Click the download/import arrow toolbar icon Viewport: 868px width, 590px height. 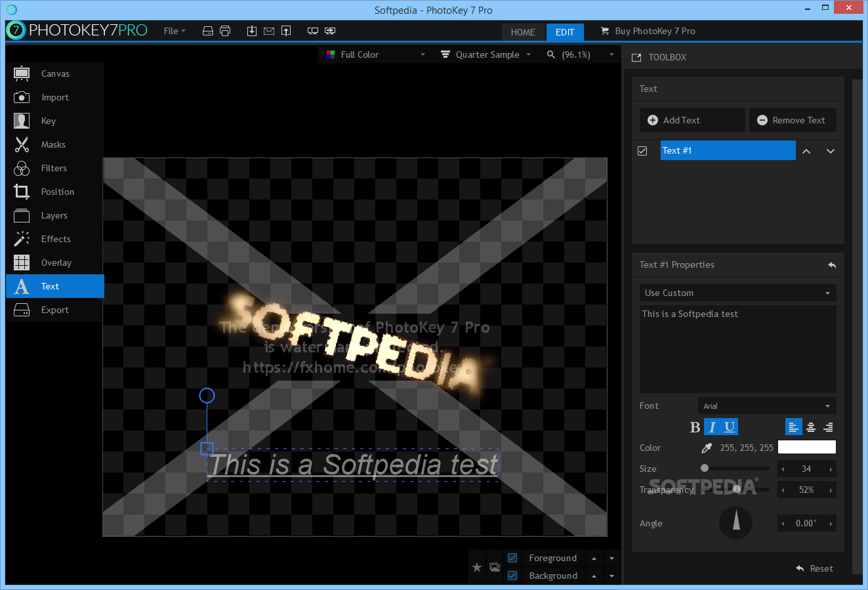coord(252,31)
